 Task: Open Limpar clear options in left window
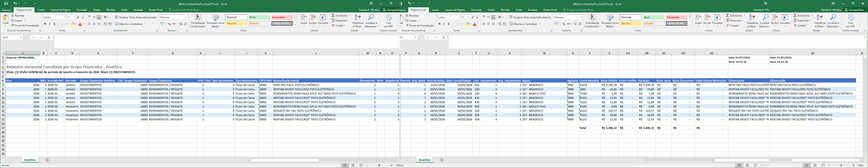tap(339, 26)
